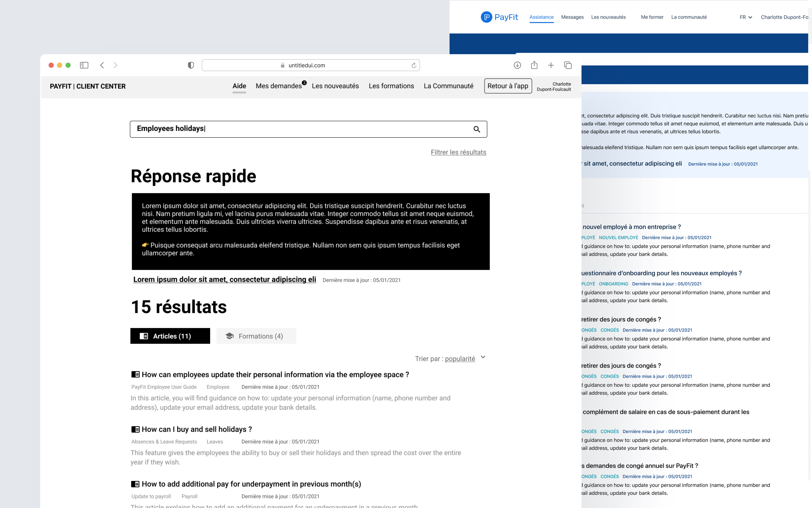This screenshot has height=508, width=812.
Task: Open article about updating personal information
Action: 275,375
